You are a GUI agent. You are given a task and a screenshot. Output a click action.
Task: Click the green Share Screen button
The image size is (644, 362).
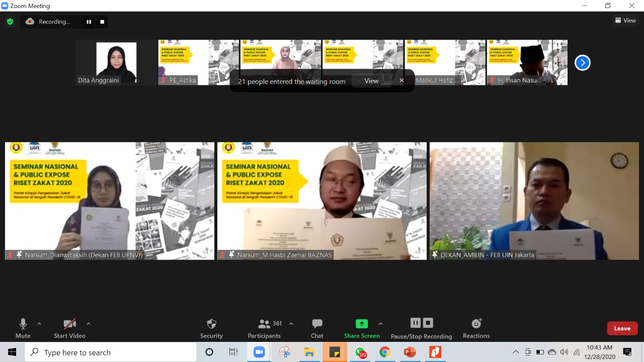pos(362,328)
